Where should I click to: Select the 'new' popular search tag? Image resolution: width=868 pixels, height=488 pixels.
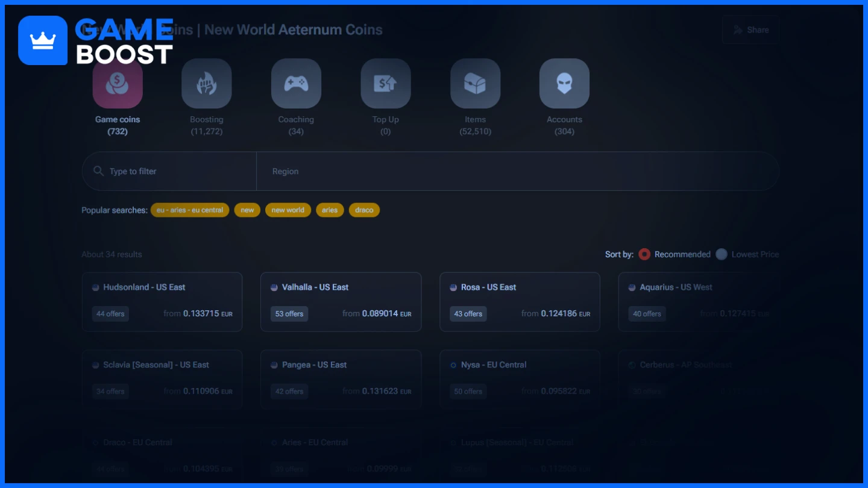click(x=247, y=210)
